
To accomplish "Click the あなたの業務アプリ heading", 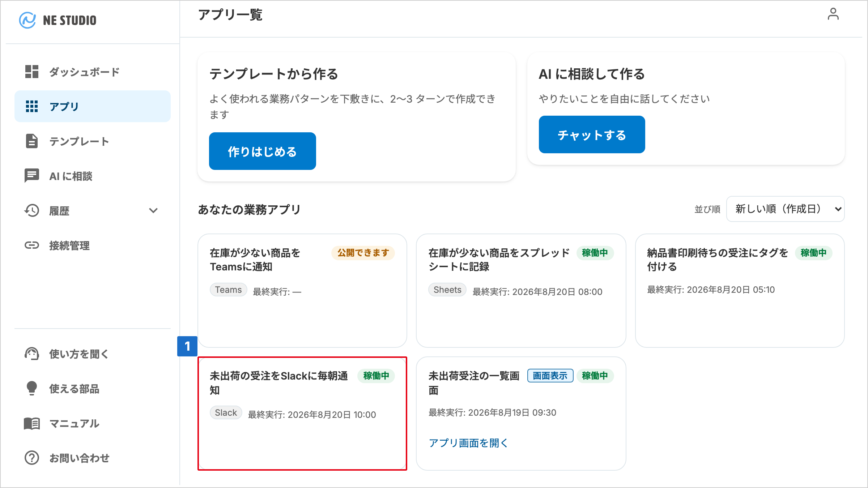I will point(250,209).
